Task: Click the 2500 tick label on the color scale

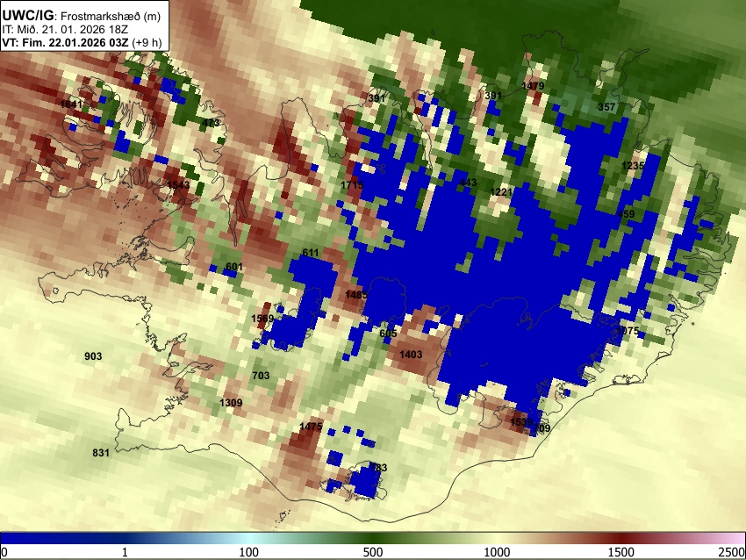Action: [733, 552]
